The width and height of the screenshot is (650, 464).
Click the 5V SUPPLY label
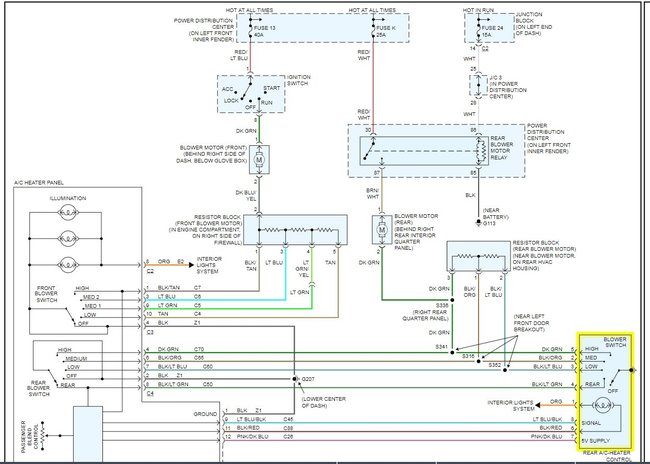[596, 441]
